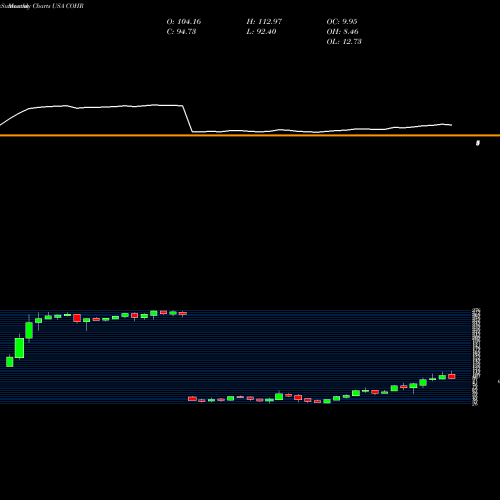Click the OL: 12.73 value
The width and height of the screenshot is (500, 500).
[x=344, y=42]
